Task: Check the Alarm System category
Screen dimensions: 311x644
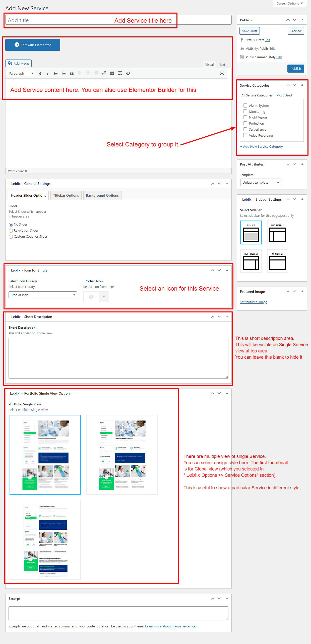Action: tap(245, 105)
